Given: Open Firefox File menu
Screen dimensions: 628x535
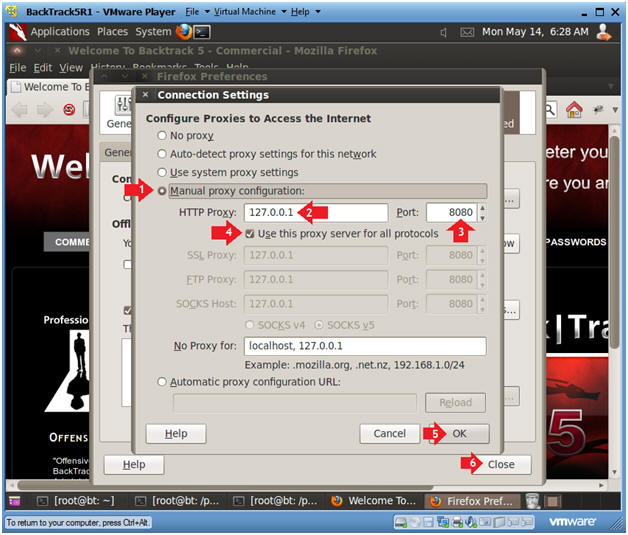Looking at the screenshot, I should (18, 68).
